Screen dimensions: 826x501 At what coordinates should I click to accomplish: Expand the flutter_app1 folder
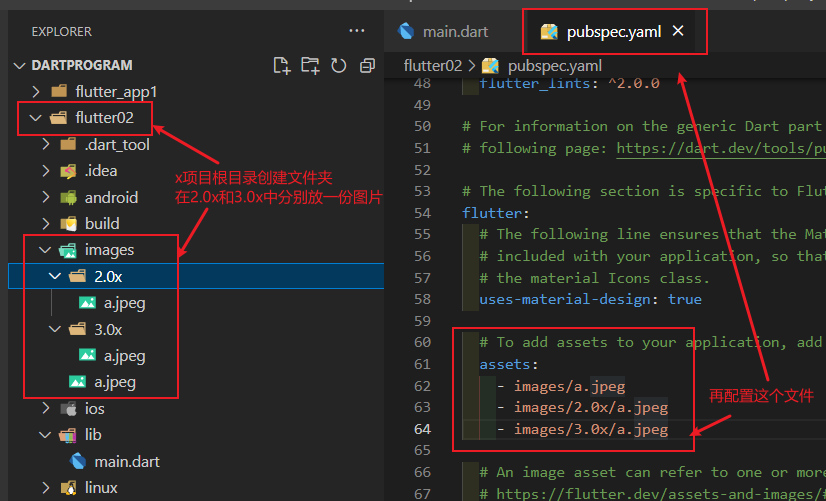click(36, 92)
